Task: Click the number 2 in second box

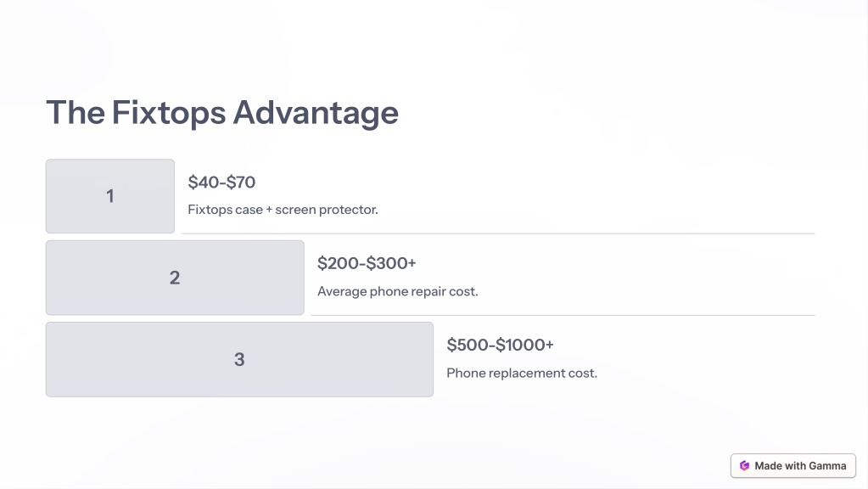Action: [175, 278]
